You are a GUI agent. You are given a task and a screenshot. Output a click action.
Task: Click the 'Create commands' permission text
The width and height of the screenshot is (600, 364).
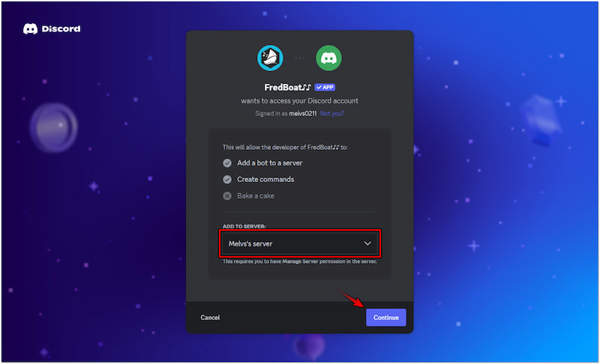tap(265, 180)
